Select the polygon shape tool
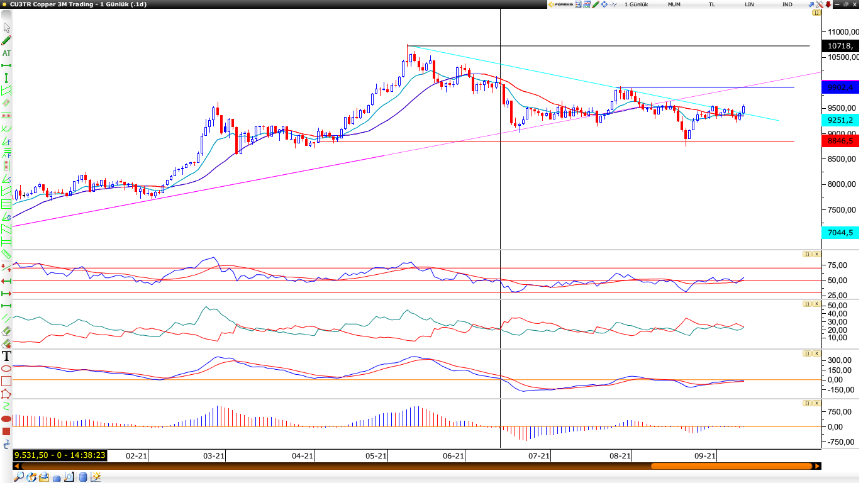This screenshot has height=483, width=868. pyautogui.click(x=6, y=394)
